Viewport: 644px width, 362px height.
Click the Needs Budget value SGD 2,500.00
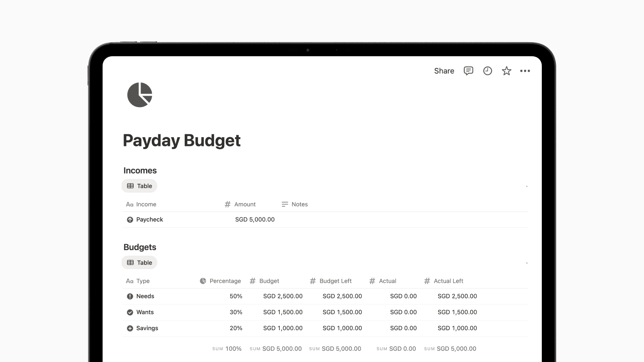click(x=283, y=296)
